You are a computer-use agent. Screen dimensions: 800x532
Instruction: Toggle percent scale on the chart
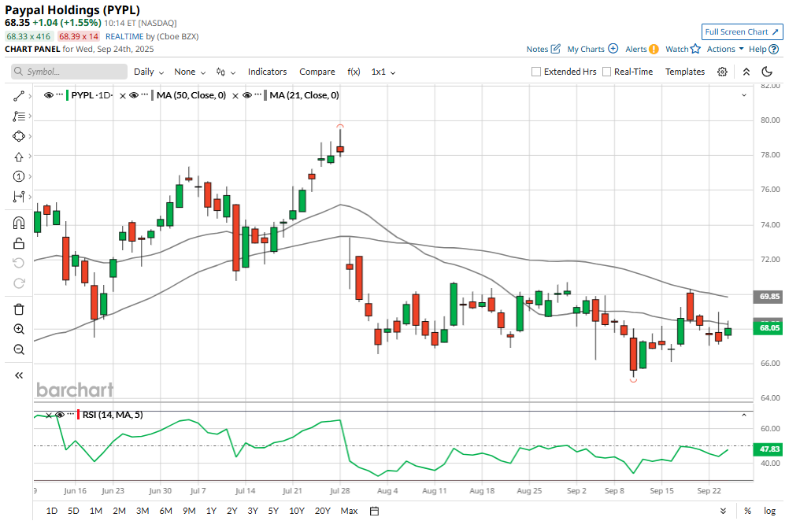[x=747, y=511]
